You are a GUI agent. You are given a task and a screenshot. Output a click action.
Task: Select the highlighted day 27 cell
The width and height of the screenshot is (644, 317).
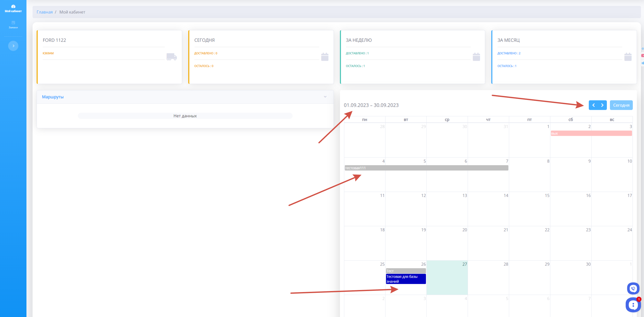[x=447, y=280]
